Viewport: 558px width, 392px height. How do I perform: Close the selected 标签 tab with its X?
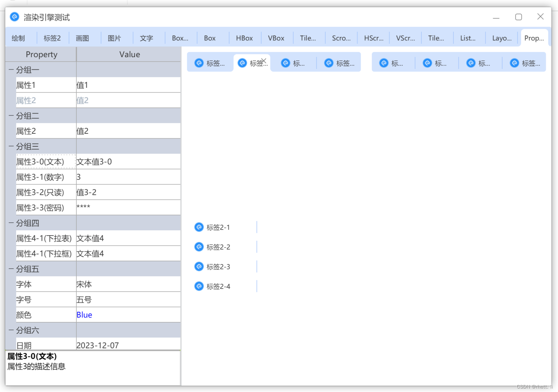point(264,61)
